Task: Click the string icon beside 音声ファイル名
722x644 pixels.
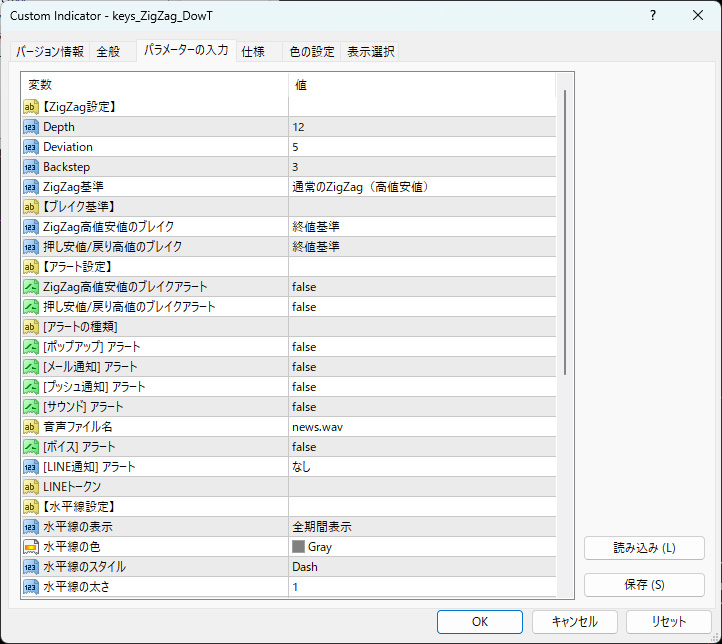Action: pyautogui.click(x=30, y=427)
